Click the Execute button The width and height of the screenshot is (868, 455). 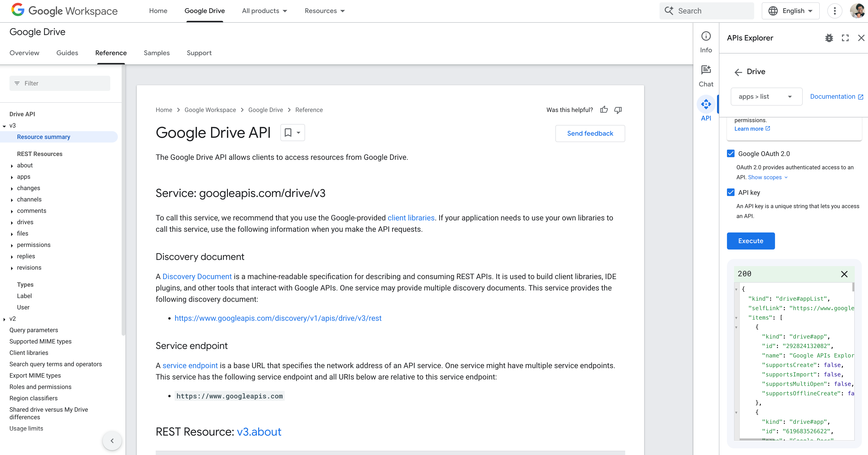pos(750,241)
